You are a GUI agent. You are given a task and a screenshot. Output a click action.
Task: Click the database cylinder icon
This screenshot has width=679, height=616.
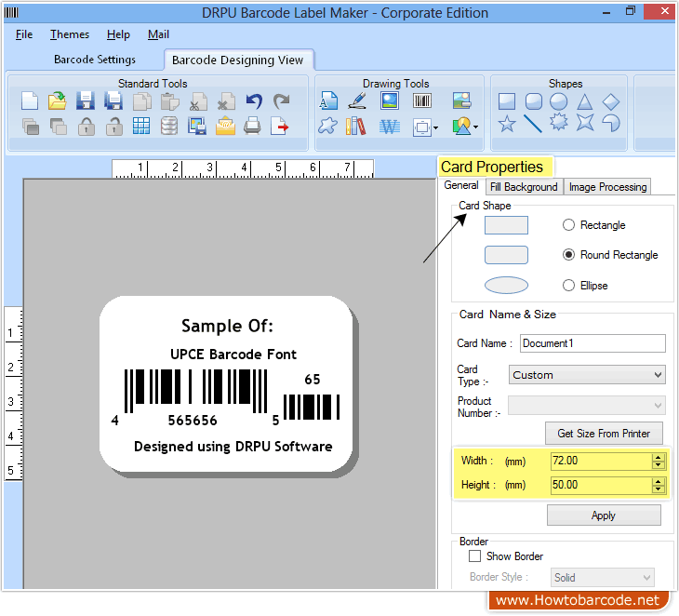click(169, 127)
